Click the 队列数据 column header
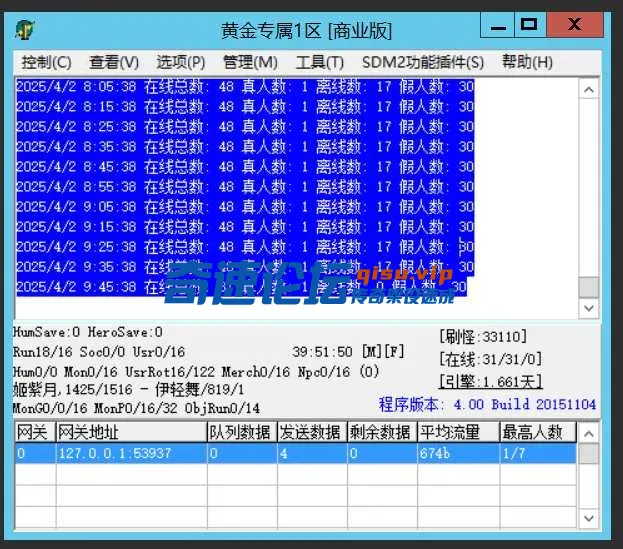The width and height of the screenshot is (623, 549). click(x=242, y=432)
